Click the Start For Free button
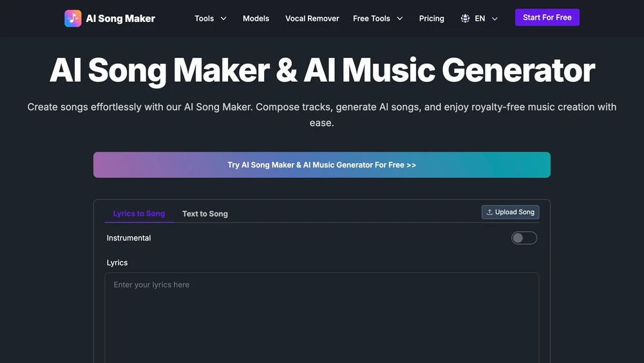The width and height of the screenshot is (644, 363). [x=547, y=17]
